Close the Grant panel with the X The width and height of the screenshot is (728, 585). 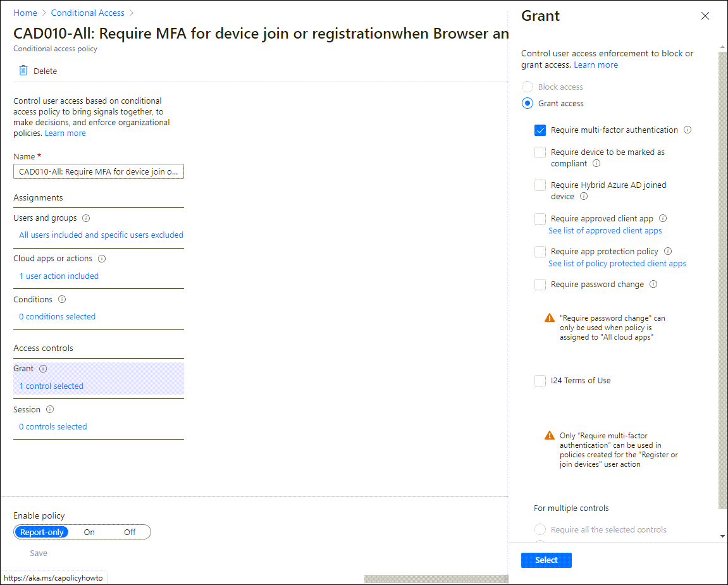(x=705, y=16)
